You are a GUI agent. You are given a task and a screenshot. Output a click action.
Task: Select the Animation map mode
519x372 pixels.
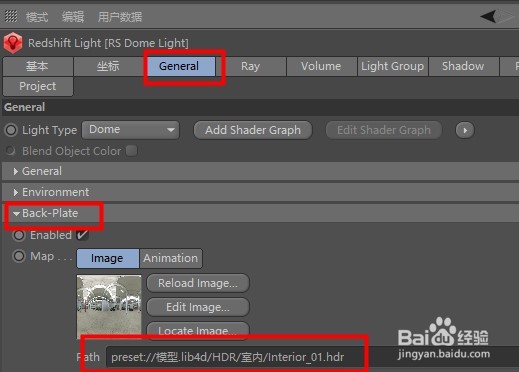pyautogui.click(x=171, y=258)
